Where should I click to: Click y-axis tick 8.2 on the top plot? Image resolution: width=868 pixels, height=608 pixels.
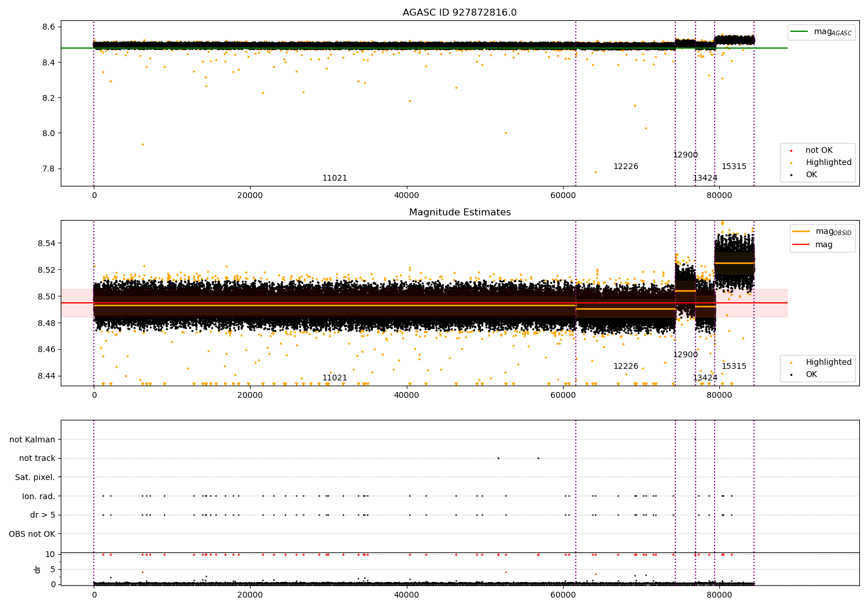point(49,98)
